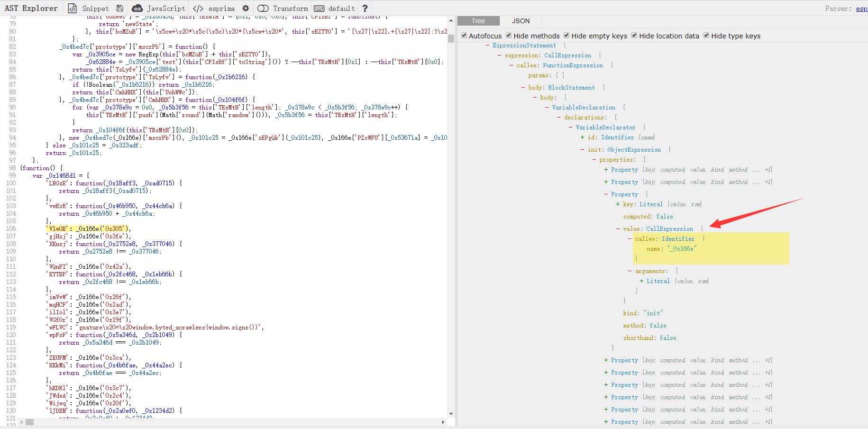Click the ObjectExpression type label

[x=634, y=150]
